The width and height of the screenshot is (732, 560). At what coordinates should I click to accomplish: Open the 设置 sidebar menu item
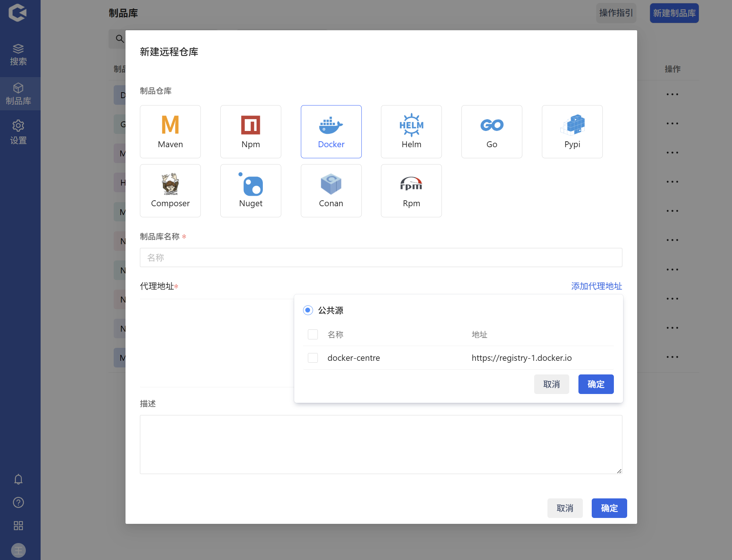pos(18,132)
